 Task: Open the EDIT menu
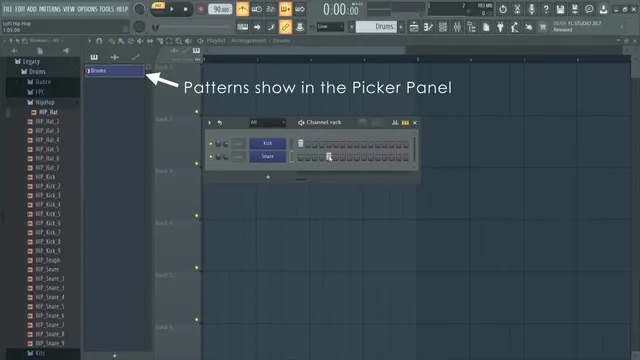pos(20,9)
